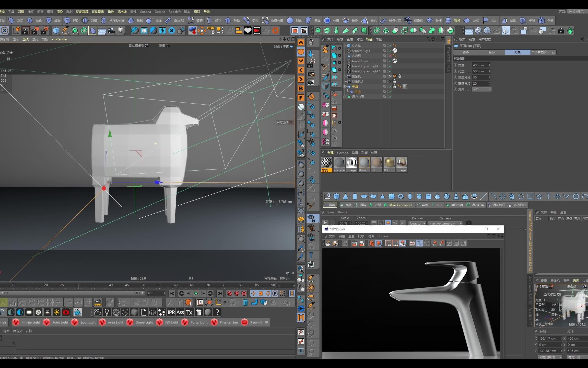Viewport: 588px width, 368px height.
Task: Click the Arnold sky dome sphere icon
Action: pos(116,312)
